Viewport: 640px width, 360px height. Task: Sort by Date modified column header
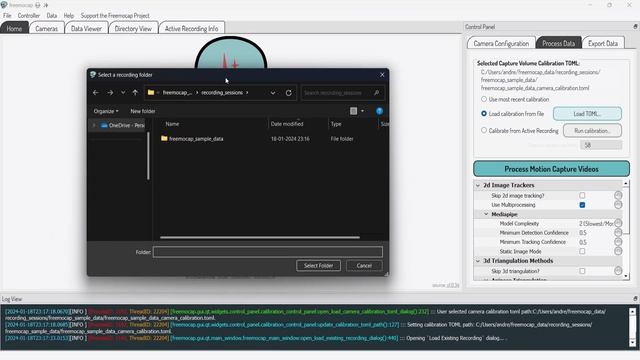click(x=287, y=124)
